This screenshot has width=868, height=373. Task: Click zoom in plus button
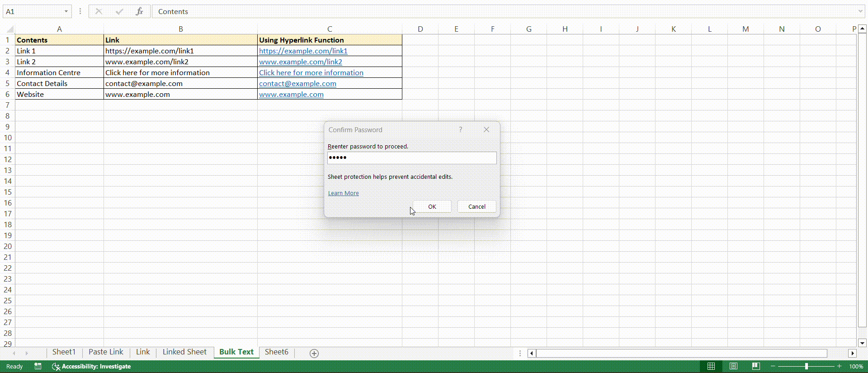[840, 366]
